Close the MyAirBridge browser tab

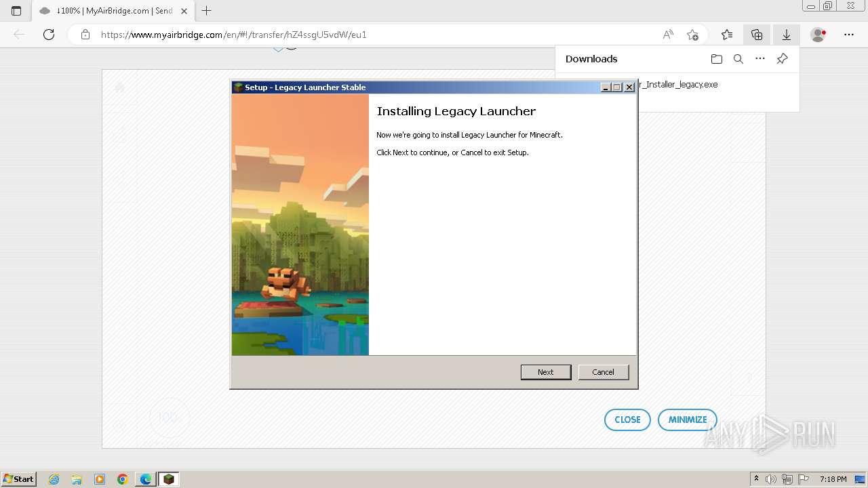(x=184, y=11)
